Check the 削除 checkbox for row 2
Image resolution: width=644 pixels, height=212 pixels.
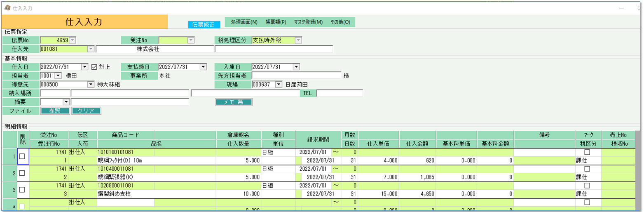coord(22,173)
